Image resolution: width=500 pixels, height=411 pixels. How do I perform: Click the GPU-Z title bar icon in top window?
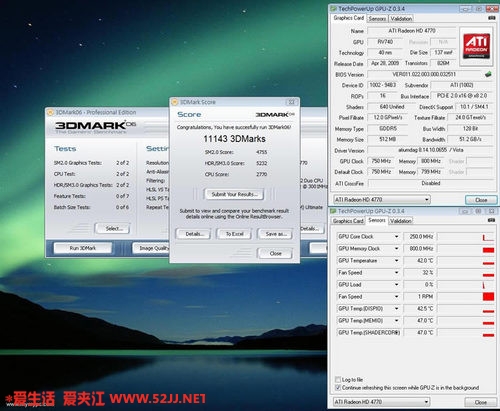(333, 9)
